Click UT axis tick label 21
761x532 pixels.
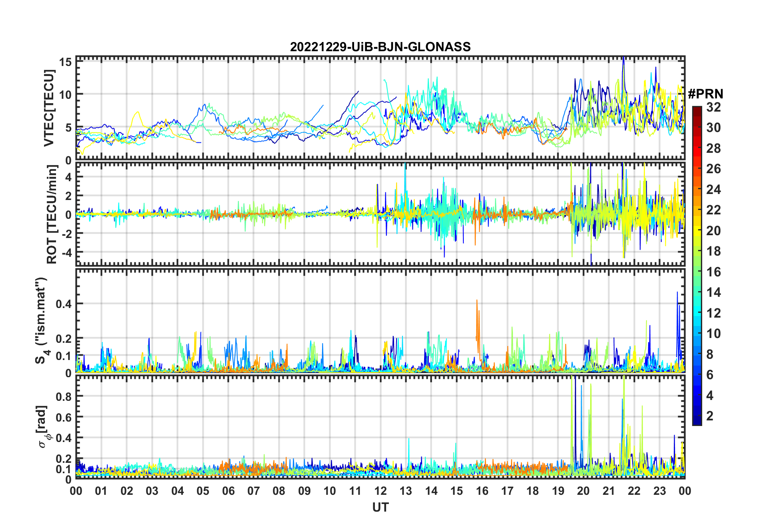pos(609,491)
